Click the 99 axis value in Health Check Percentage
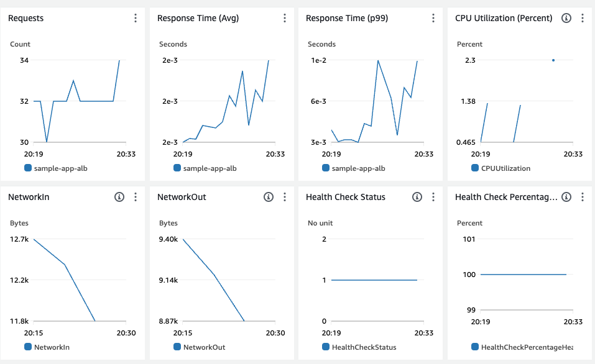595x364 pixels. 471,310
